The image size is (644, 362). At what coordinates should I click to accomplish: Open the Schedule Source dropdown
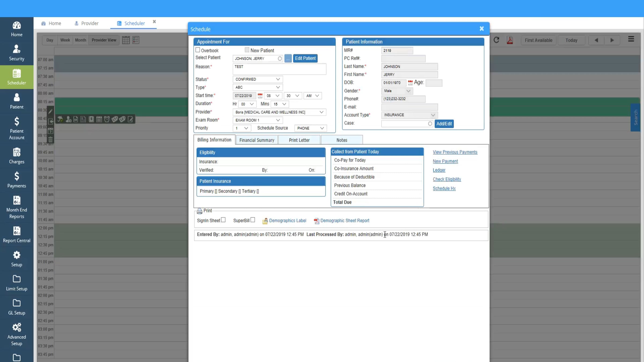pos(310,128)
